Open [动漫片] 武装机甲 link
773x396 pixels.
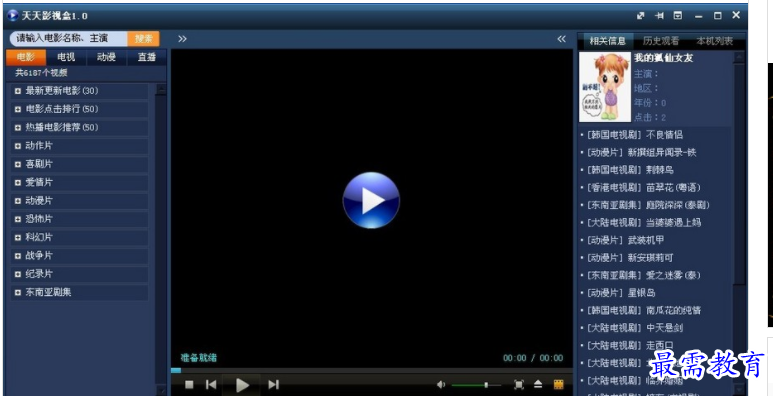(x=626, y=240)
